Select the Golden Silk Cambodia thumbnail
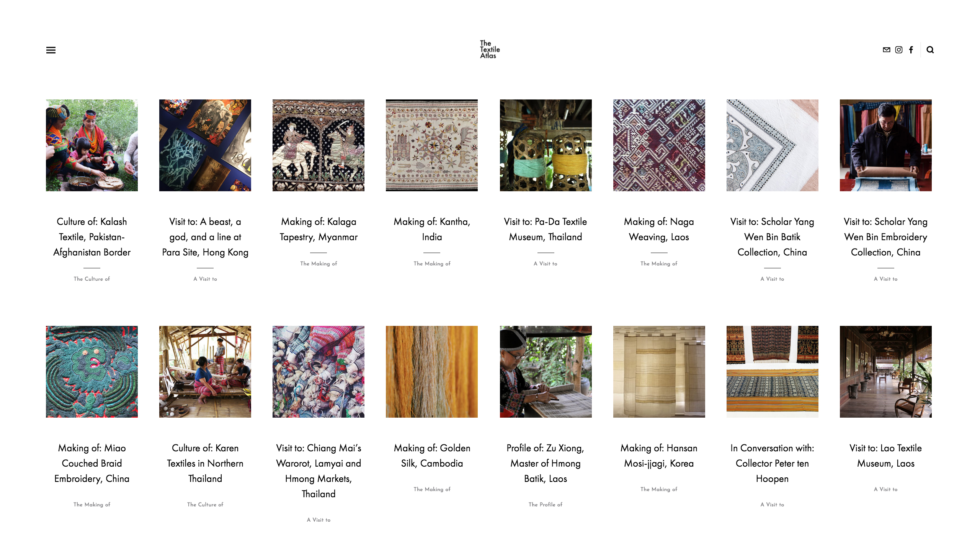980x537 pixels. click(432, 372)
